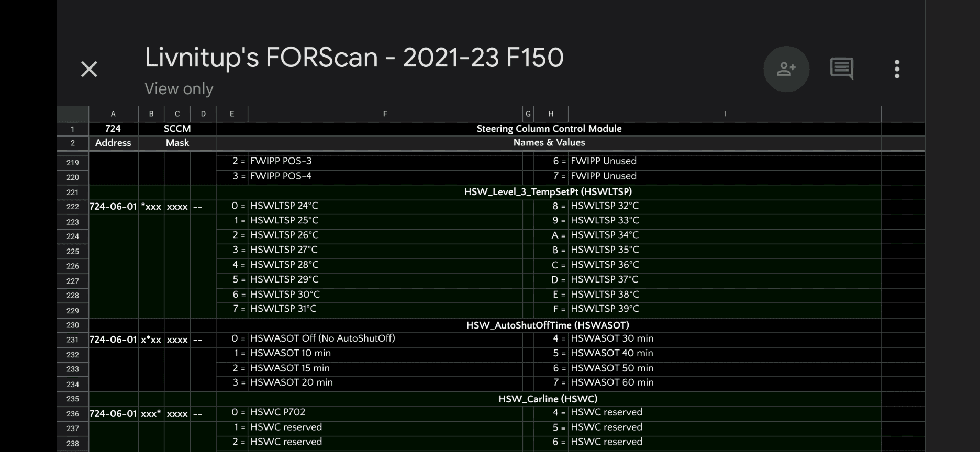Click HSW_AutoShutOffTime (HSWASOT) section header

548,325
